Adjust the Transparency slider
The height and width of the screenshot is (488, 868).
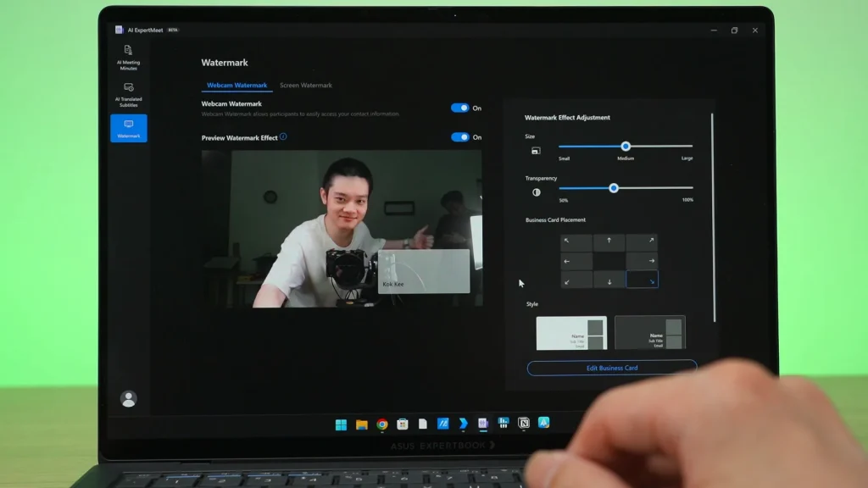626,188
